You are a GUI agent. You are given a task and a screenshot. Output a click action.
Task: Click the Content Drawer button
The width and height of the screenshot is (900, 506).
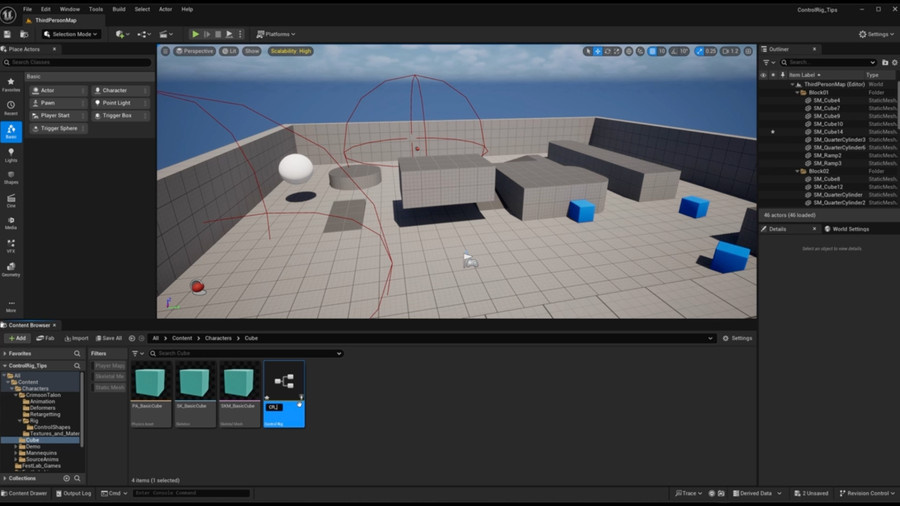(24, 493)
